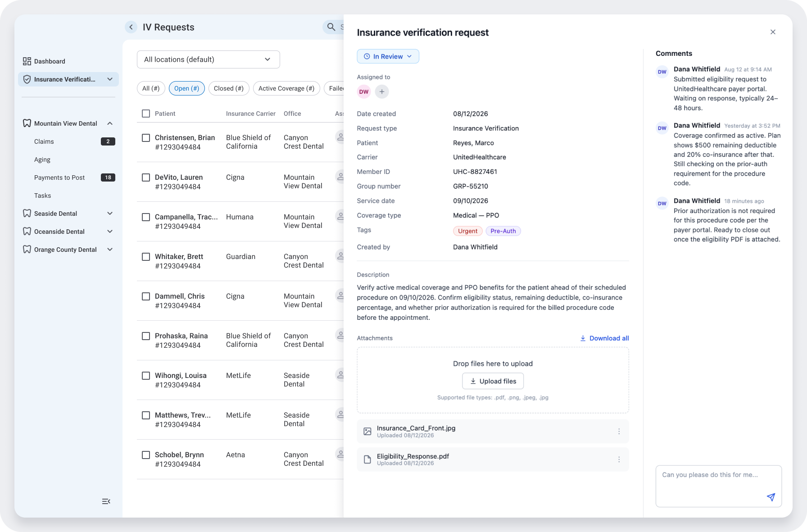Open the All locations dropdown
Screen dimensions: 807x532
(x=209, y=59)
